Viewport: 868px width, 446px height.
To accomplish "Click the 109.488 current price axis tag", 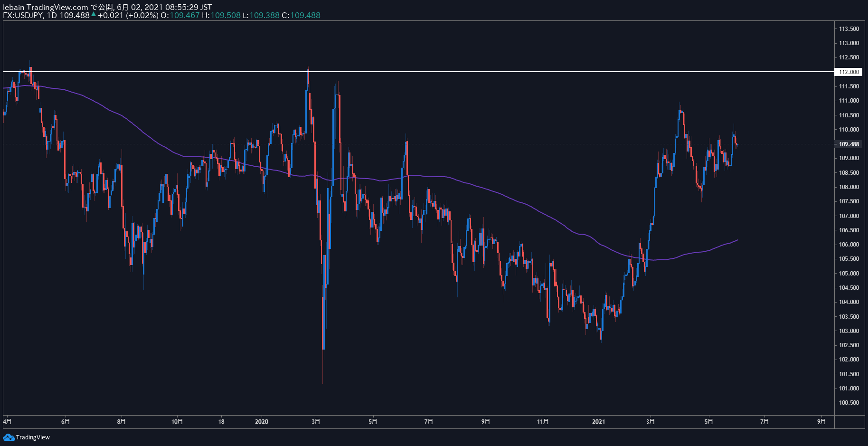I will [x=849, y=144].
